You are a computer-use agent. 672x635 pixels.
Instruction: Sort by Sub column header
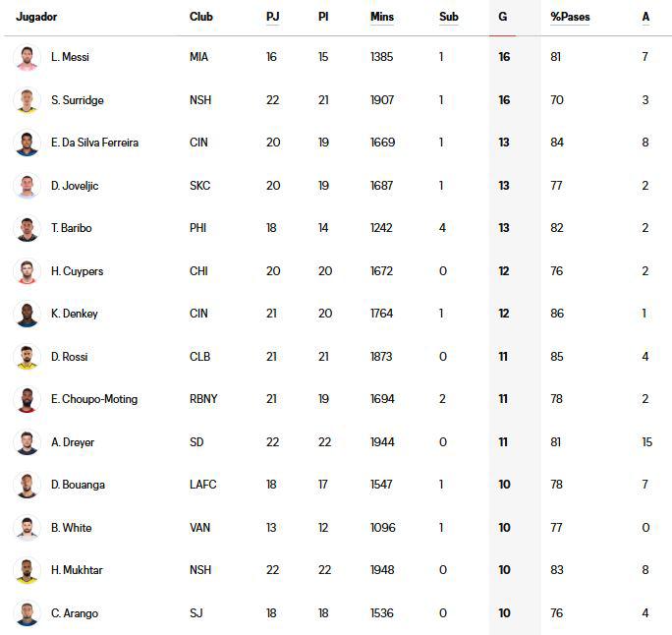point(449,17)
